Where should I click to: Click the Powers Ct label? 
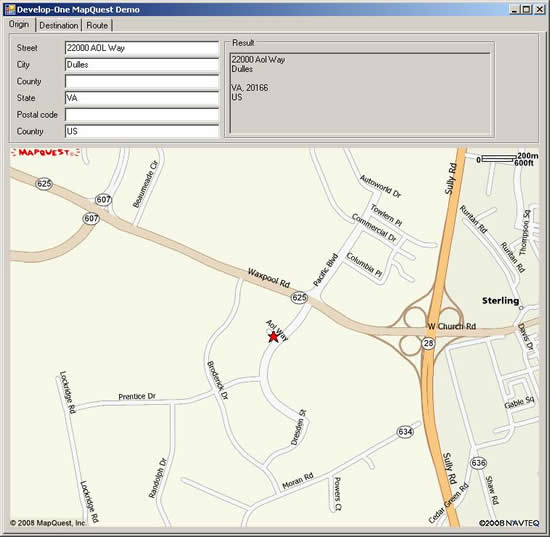point(337,494)
